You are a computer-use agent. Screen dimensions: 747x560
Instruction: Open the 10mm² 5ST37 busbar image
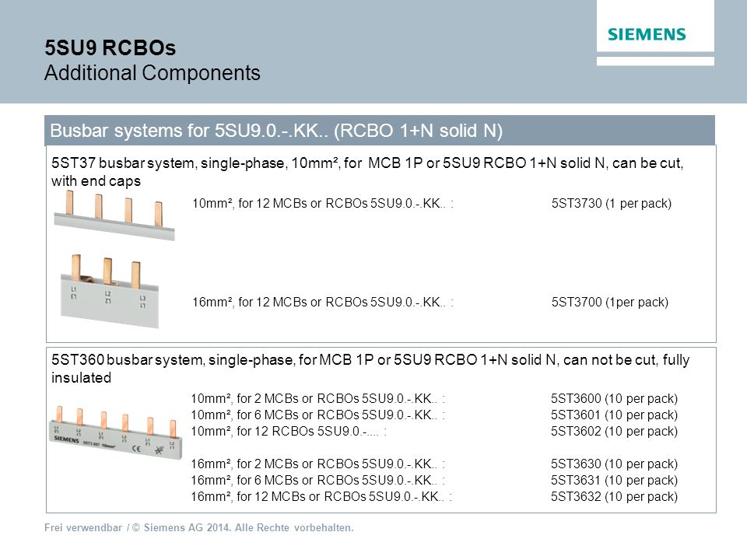point(114,215)
